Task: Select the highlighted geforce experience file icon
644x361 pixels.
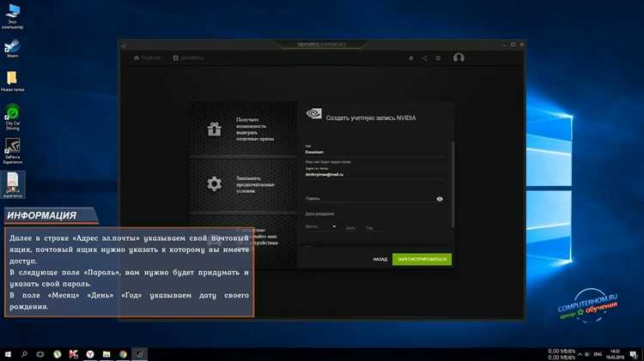Action: 12,185
